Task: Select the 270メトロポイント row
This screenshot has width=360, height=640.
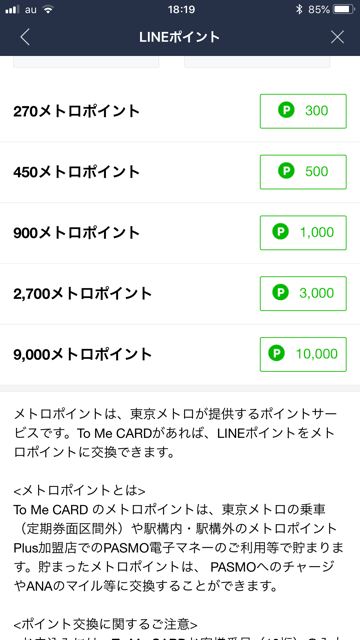Action: pos(180,111)
